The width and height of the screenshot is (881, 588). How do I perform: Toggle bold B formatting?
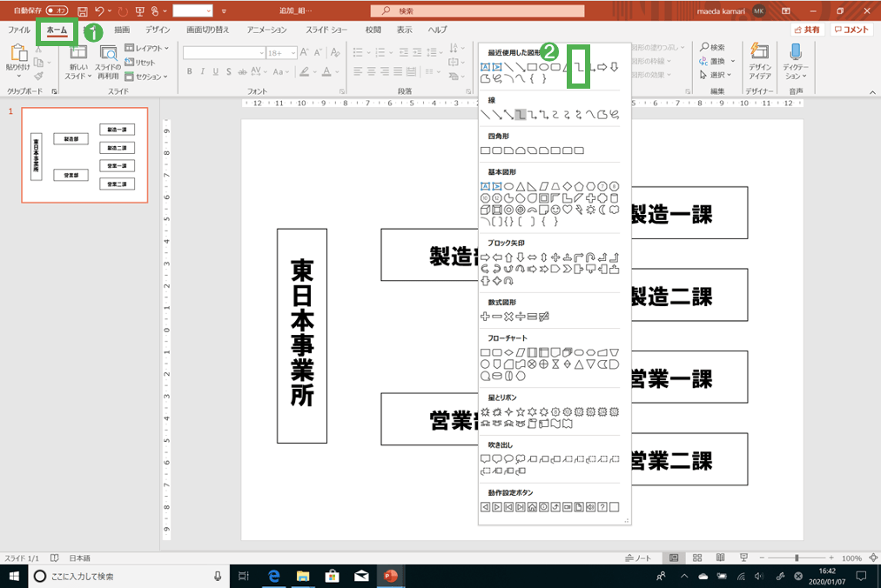pyautogui.click(x=190, y=71)
